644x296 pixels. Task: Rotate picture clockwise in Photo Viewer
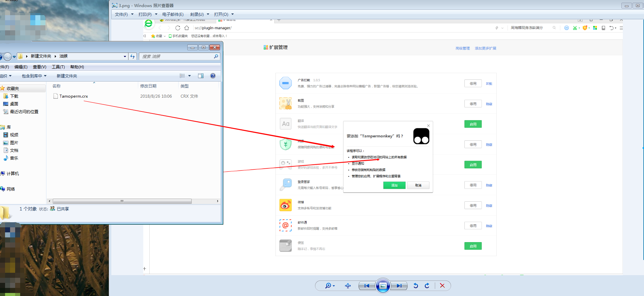(x=427, y=286)
